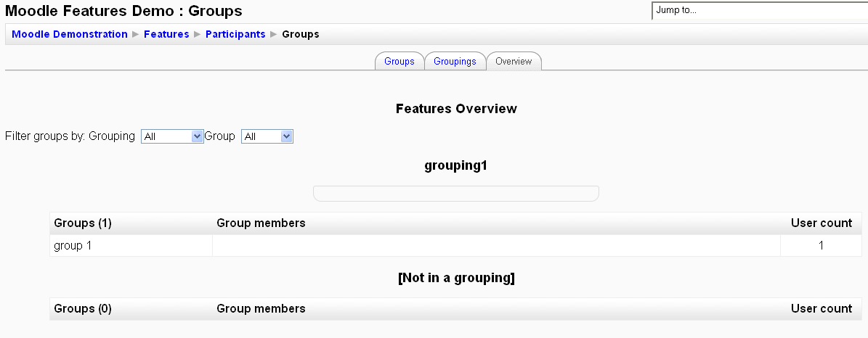The height and width of the screenshot is (338, 868).
Task: Go to Features breadcrumb link
Action: (166, 34)
